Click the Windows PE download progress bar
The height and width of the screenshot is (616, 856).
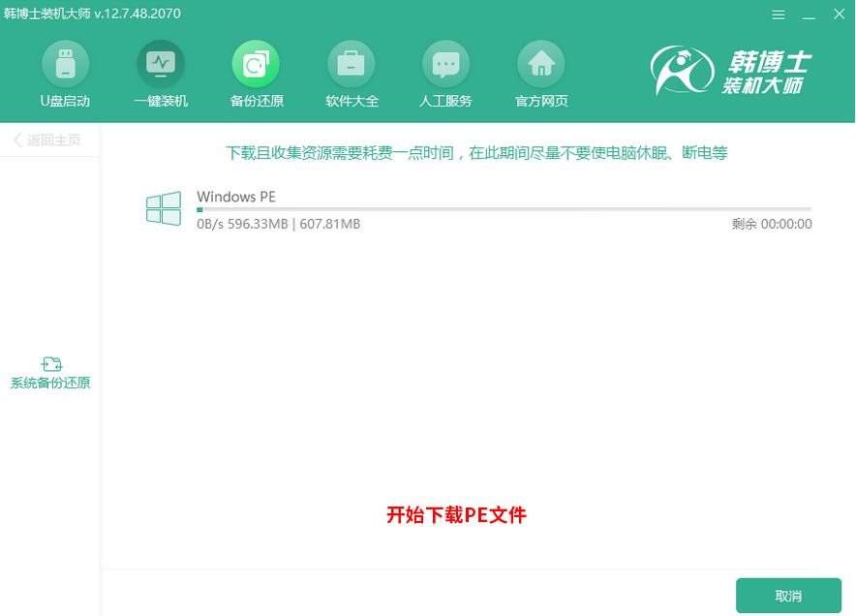pyautogui.click(x=504, y=211)
